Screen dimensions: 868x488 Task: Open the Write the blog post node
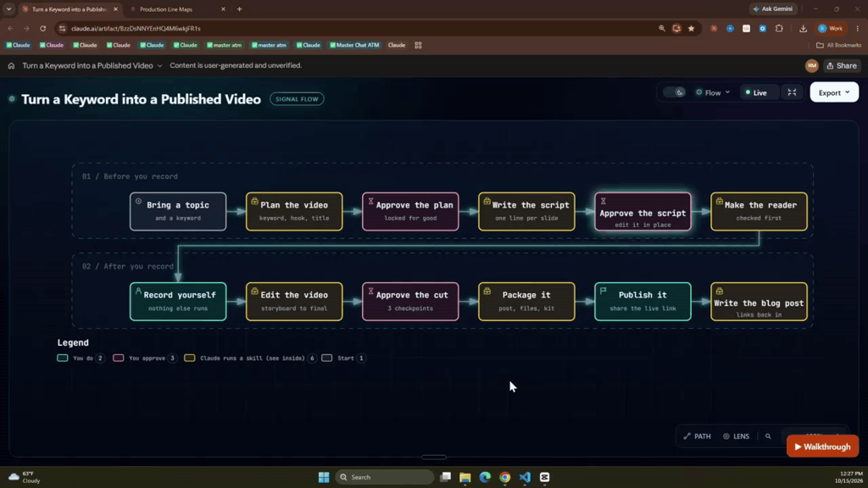(759, 302)
